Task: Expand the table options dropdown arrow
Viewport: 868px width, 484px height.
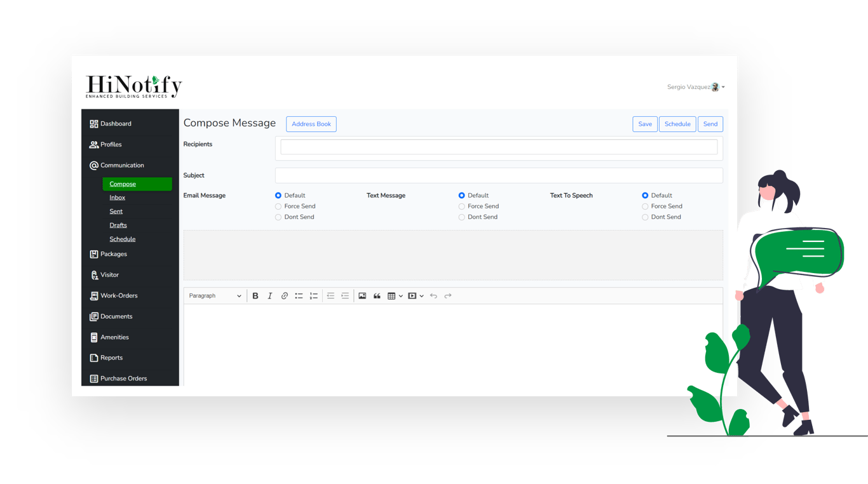Action: [401, 296]
